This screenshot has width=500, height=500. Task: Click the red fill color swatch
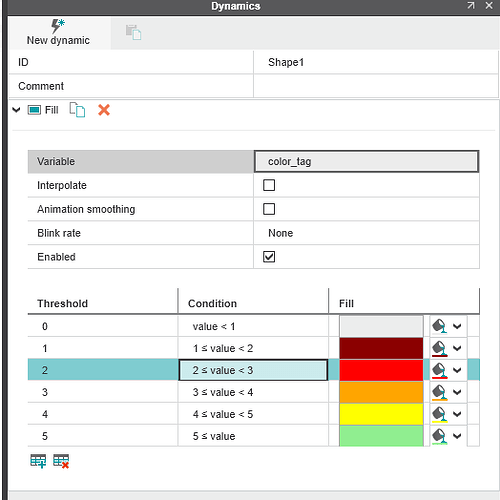(381, 370)
